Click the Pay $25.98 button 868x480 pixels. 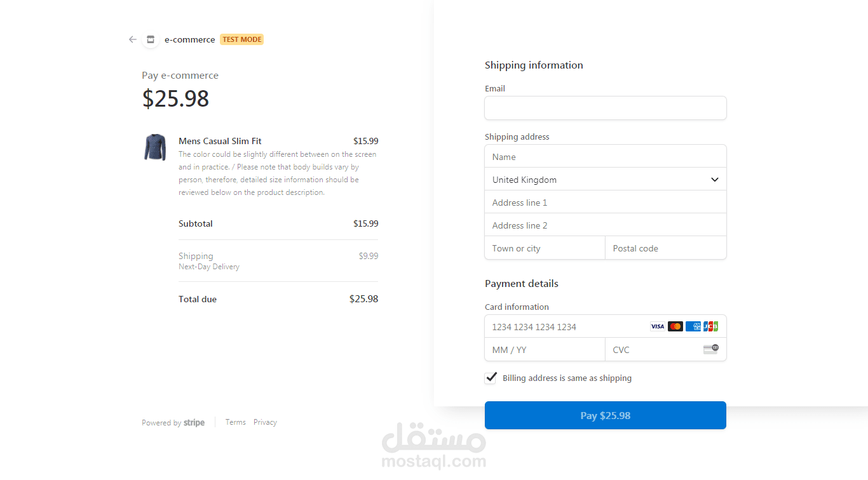[x=605, y=415]
